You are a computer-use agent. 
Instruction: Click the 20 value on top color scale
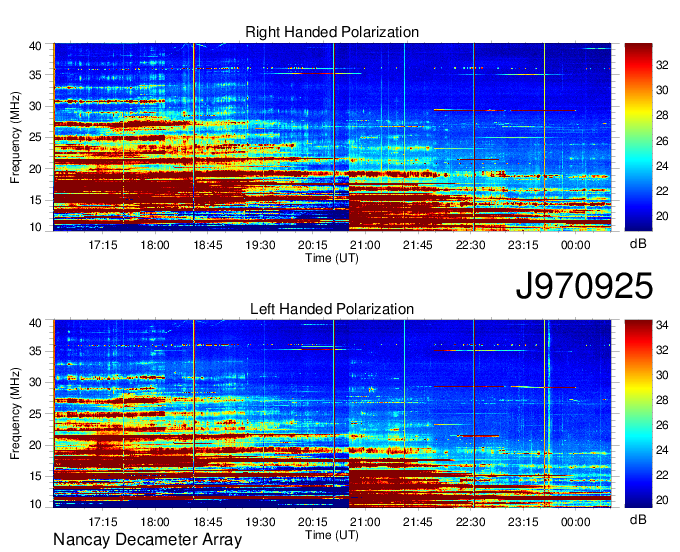pos(662,216)
